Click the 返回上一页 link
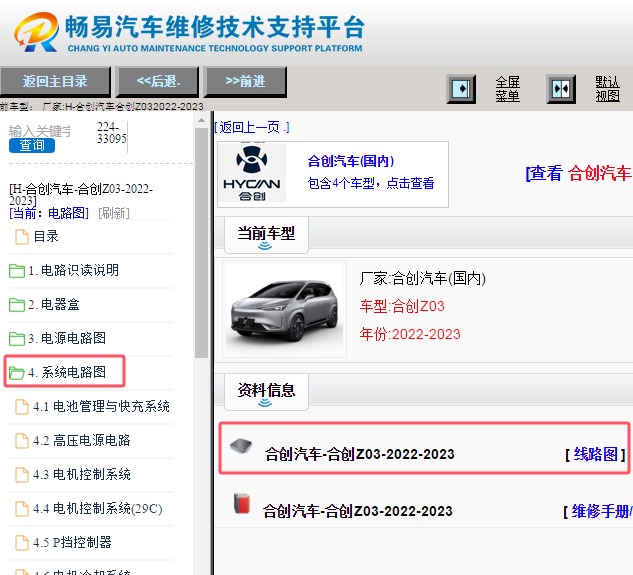Screen dimensions: 633x575 point(252,128)
